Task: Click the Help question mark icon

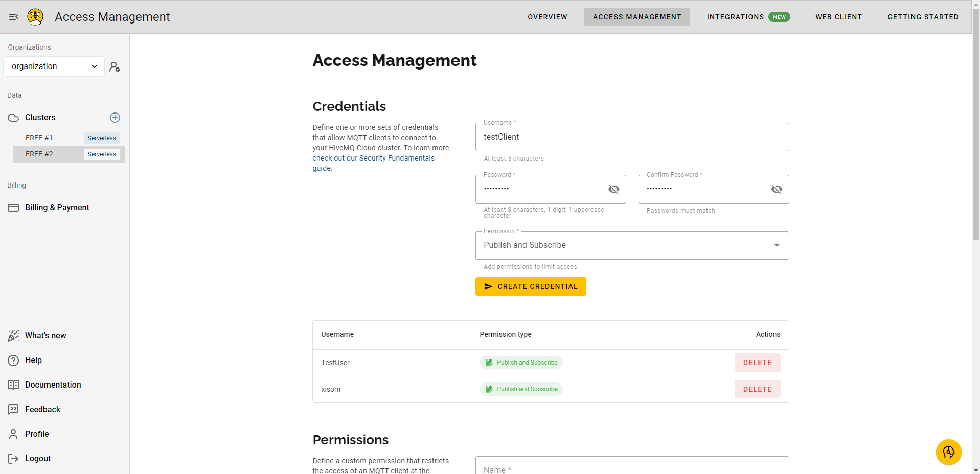Action: point(13,360)
